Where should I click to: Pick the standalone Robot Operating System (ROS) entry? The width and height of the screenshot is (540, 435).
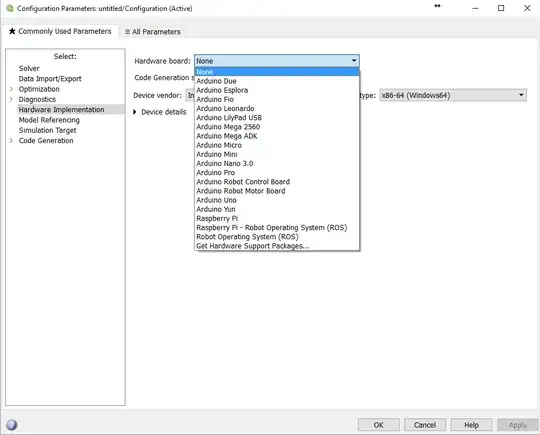[x=277, y=237]
